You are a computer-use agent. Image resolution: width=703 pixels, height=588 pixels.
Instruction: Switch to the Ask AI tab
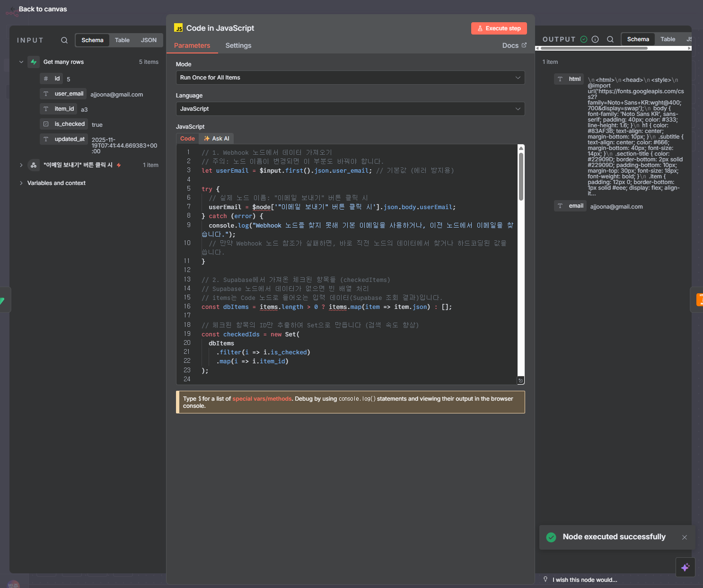pos(217,139)
